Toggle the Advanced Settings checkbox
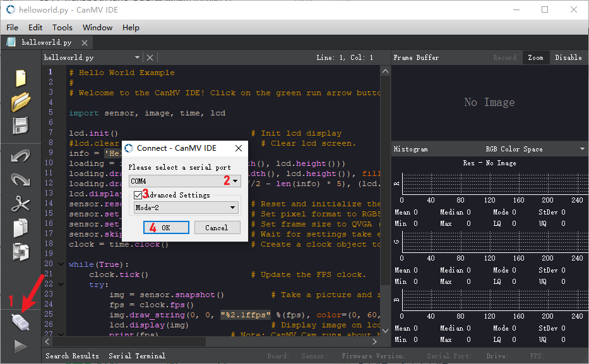The height and width of the screenshot is (364, 589). click(x=138, y=195)
